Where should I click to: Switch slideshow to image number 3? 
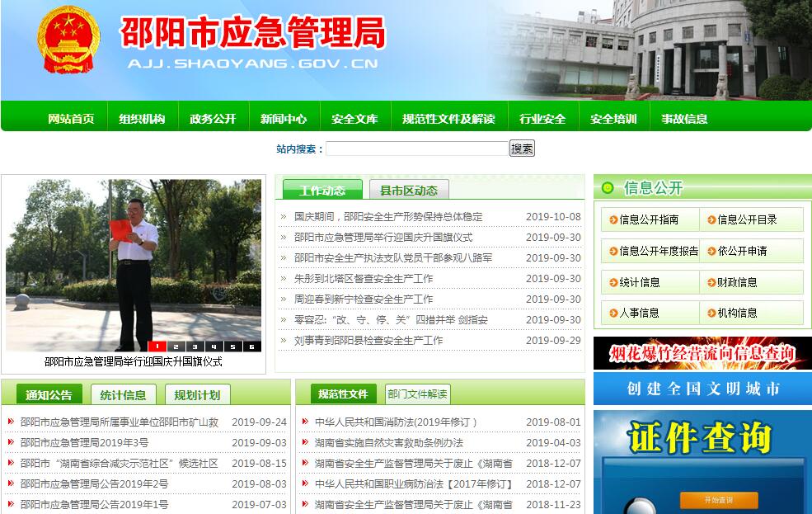click(195, 347)
